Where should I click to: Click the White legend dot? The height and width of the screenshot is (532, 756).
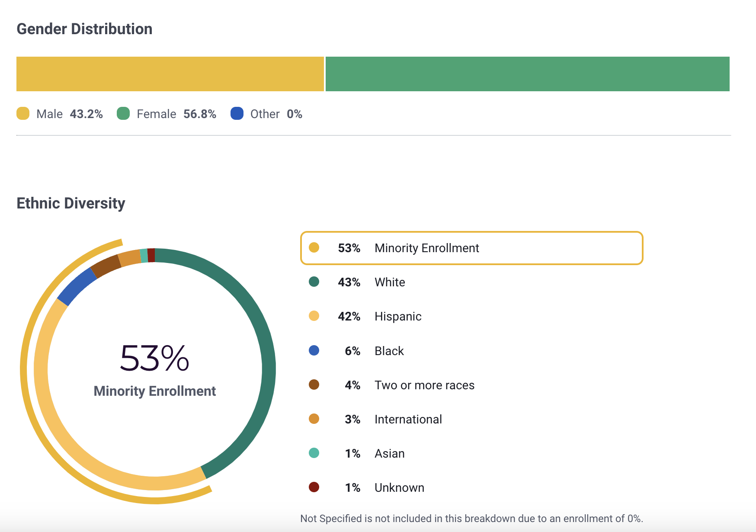314,282
